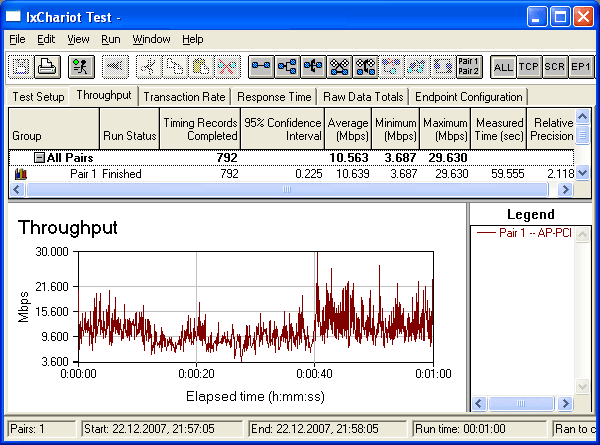Click the Maximum (Mbps) column header
This screenshot has height=445, width=600.
[x=445, y=129]
